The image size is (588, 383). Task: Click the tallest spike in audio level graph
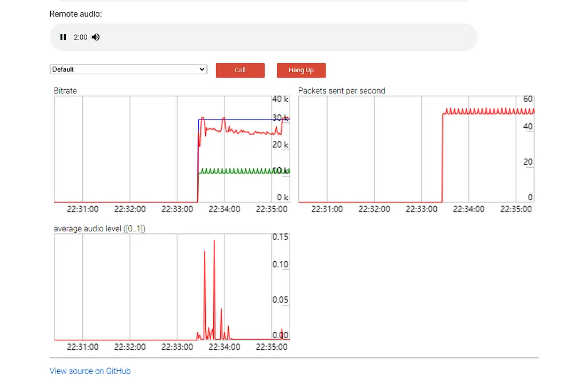coord(214,241)
